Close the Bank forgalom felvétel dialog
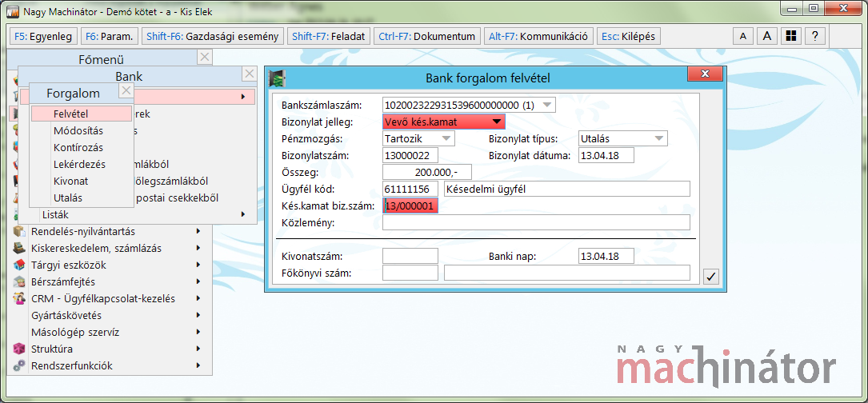 click(x=705, y=74)
